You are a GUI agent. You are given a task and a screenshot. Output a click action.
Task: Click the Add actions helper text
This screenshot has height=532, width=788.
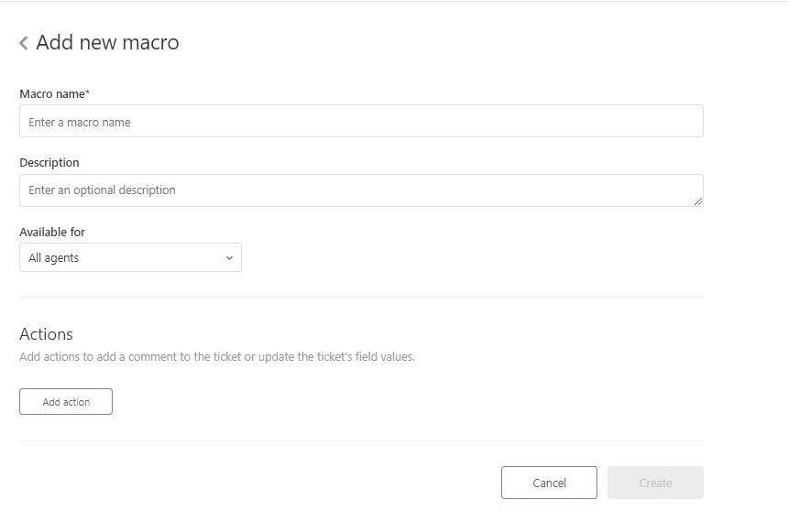tap(217, 357)
